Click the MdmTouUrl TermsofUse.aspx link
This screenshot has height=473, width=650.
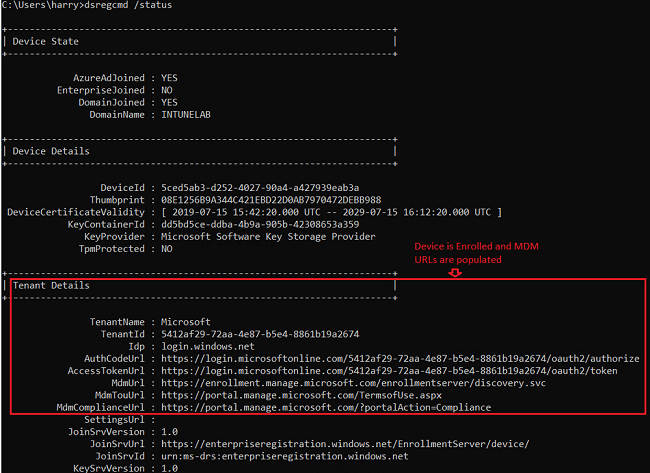[x=301, y=395]
